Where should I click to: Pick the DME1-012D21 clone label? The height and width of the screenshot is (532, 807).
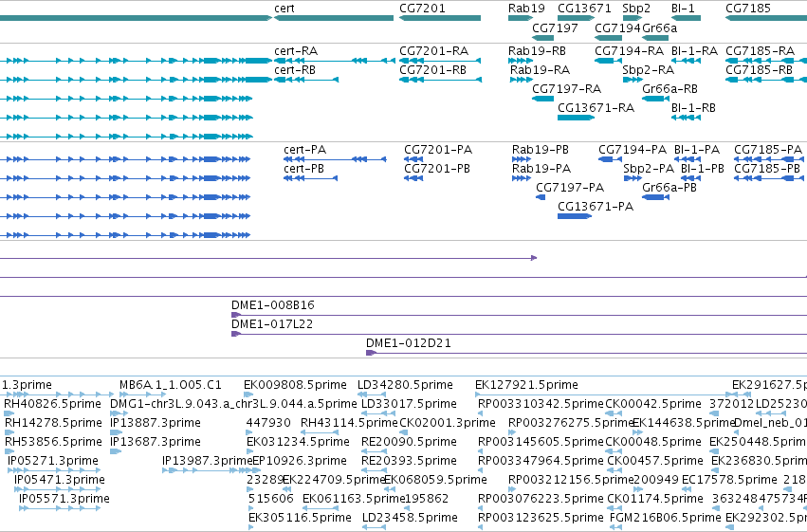pos(409,343)
